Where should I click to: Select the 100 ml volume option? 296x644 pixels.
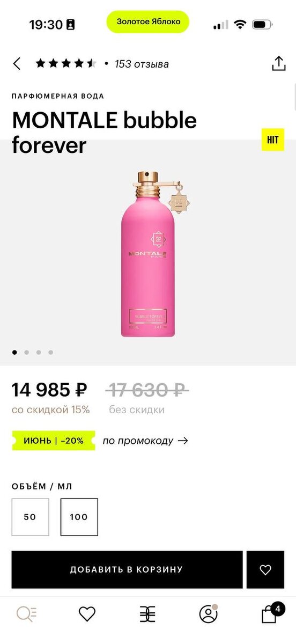[x=79, y=517]
